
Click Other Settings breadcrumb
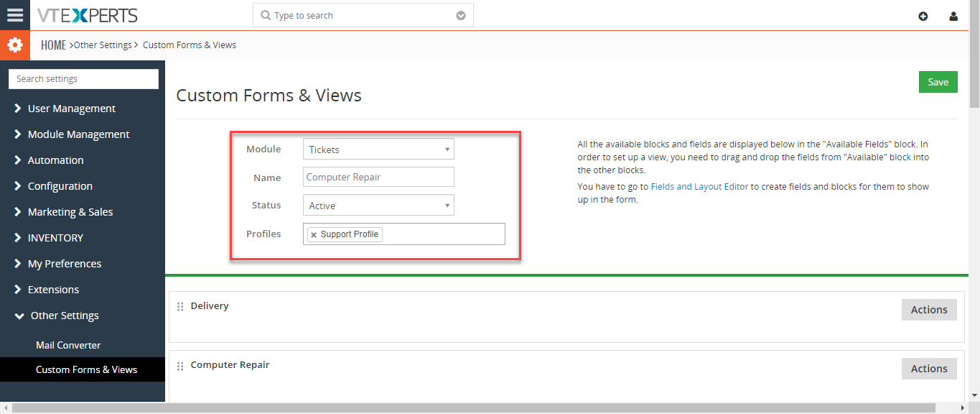(103, 45)
